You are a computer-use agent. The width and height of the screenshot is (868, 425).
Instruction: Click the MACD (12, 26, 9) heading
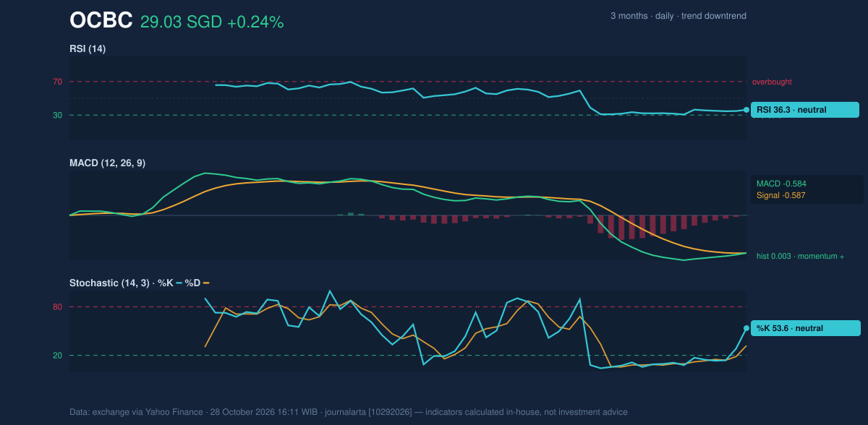point(107,163)
